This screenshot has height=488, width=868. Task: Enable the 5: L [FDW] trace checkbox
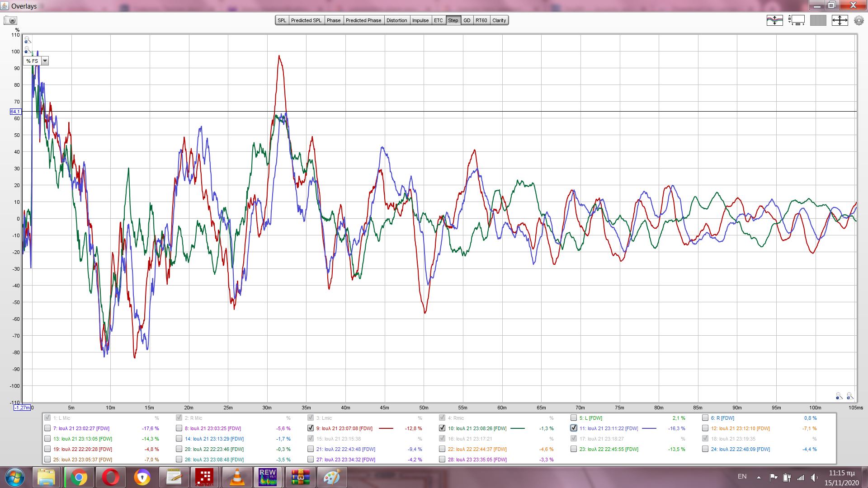574,418
